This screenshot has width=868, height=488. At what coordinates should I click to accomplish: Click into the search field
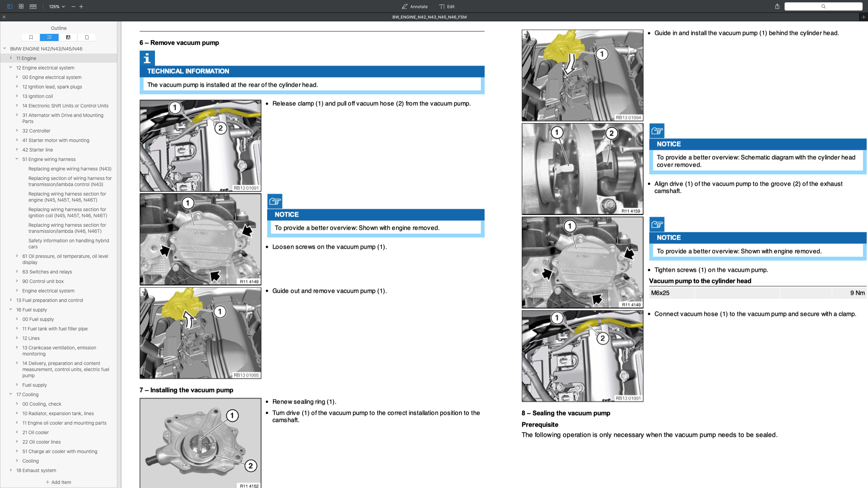[x=823, y=6]
